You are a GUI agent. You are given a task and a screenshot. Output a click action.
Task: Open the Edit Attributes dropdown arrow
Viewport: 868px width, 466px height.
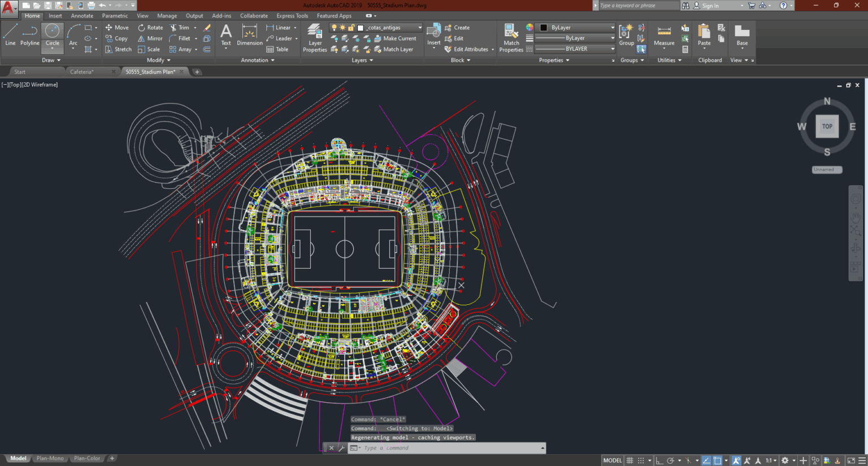(493, 49)
